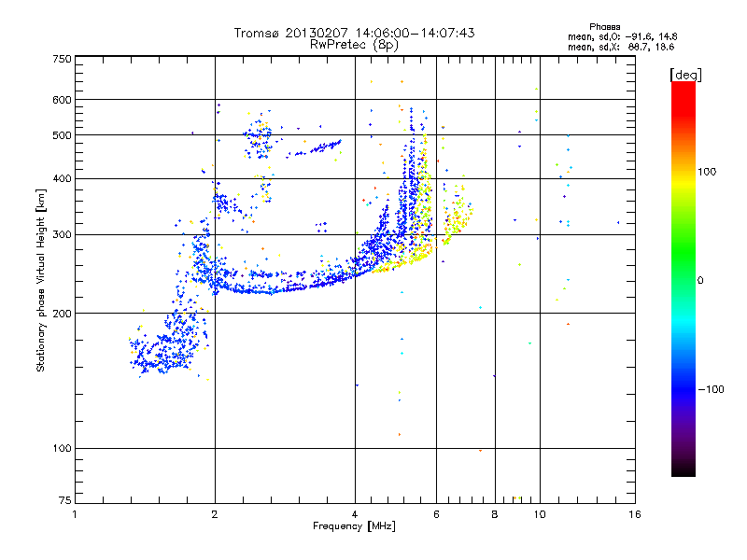Click the '[deg]' colorbar unit label
This screenshot has height=560, width=747.
point(685,75)
